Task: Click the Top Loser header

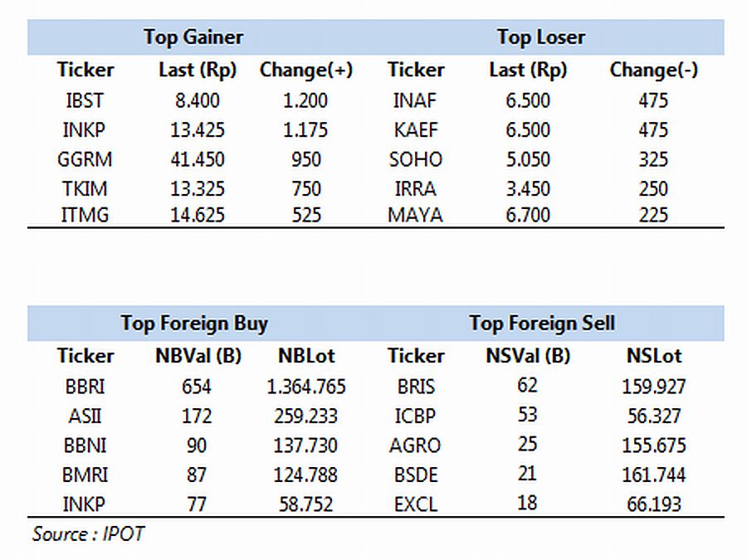Action: 541,37
